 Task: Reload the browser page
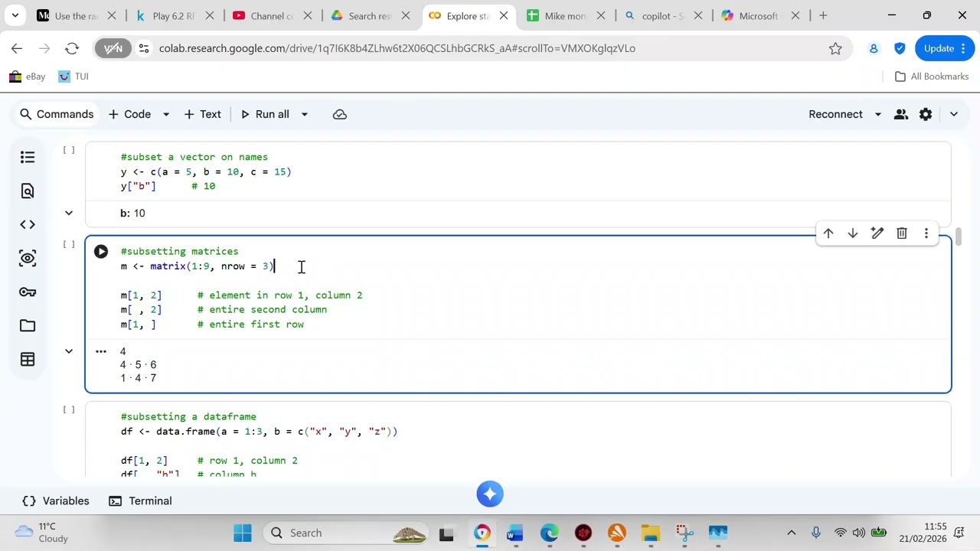[72, 48]
